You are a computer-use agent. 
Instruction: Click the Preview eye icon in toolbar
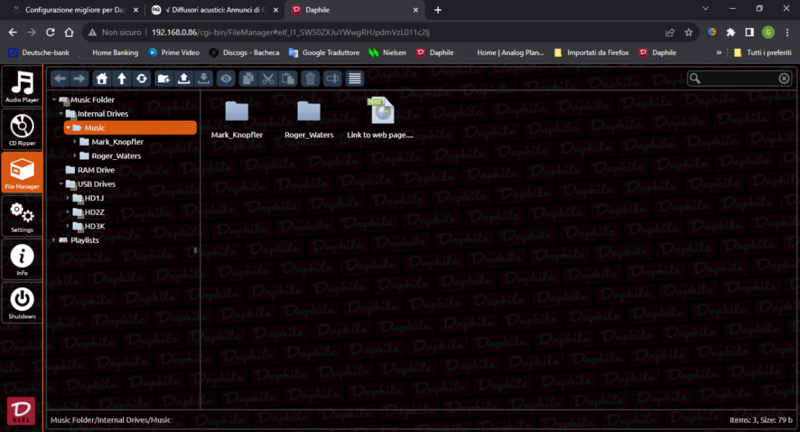pos(227,78)
